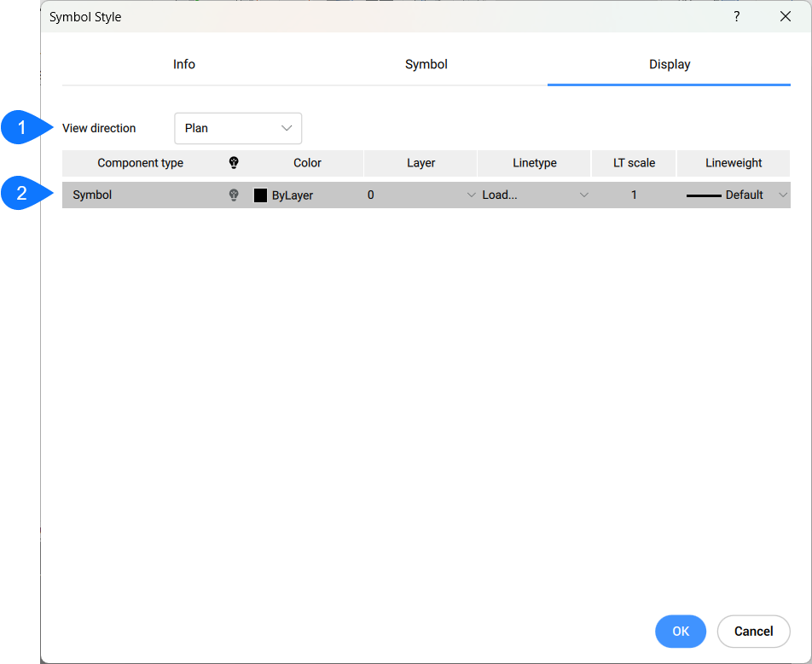Screen dimensions: 812x664
Task: Click the OK button
Action: [x=680, y=632]
